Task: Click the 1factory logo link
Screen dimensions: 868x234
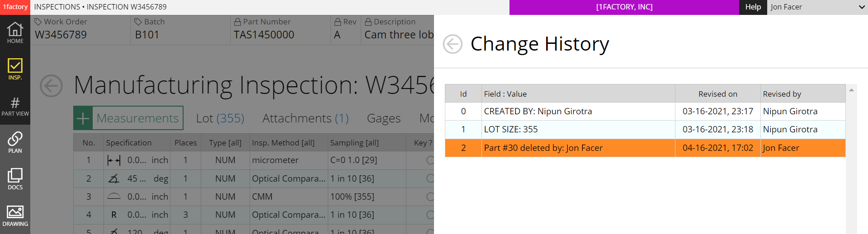Action: tap(15, 7)
